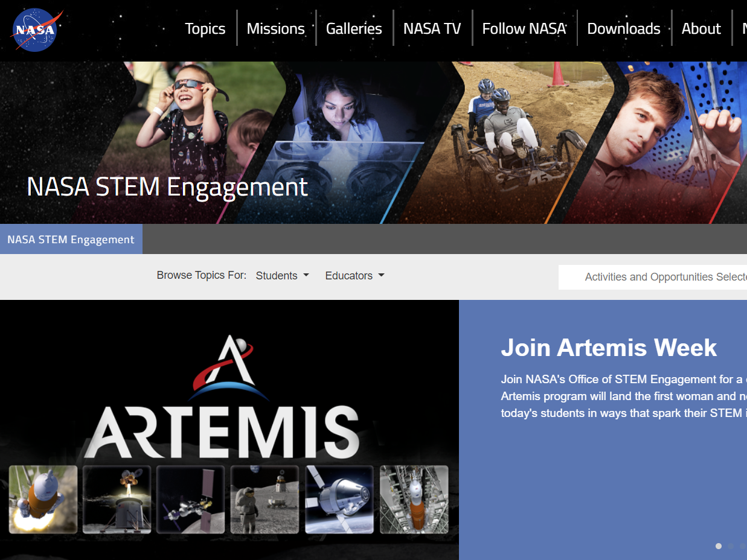Open the NASA TV page
747x560 pixels.
click(x=432, y=28)
